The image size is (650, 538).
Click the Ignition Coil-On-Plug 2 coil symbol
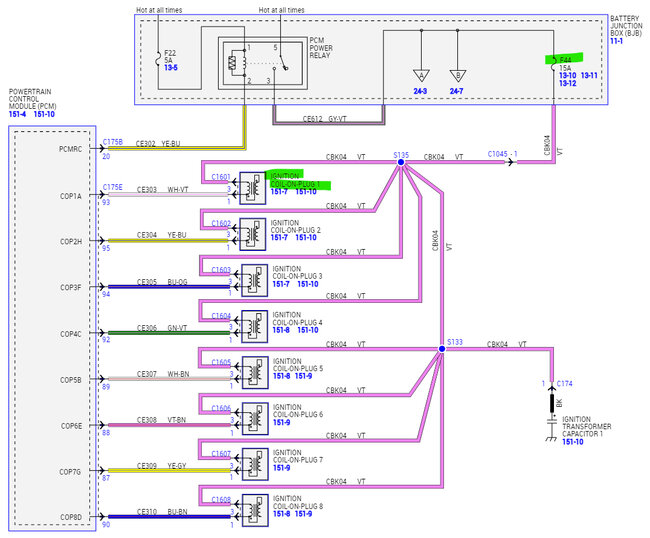(x=252, y=234)
